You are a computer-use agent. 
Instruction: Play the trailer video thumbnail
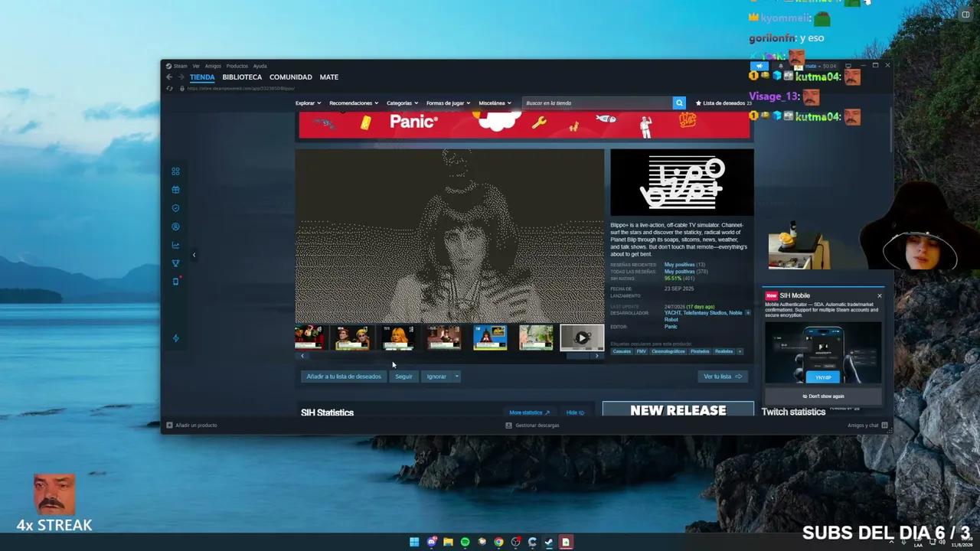582,337
